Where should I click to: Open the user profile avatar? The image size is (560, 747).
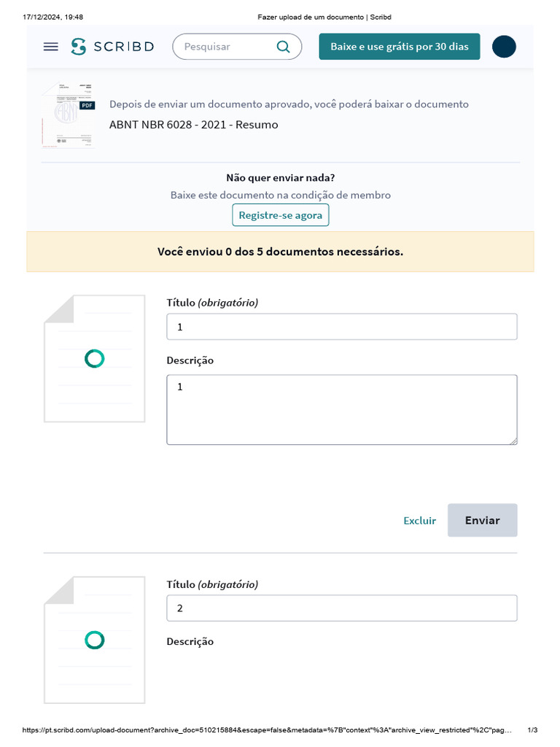click(x=504, y=47)
